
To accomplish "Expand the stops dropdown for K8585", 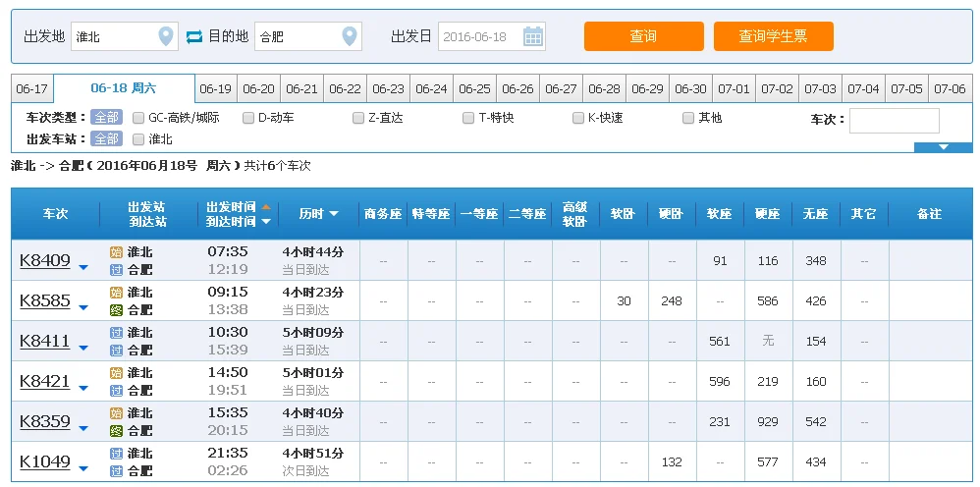I will tap(83, 307).
